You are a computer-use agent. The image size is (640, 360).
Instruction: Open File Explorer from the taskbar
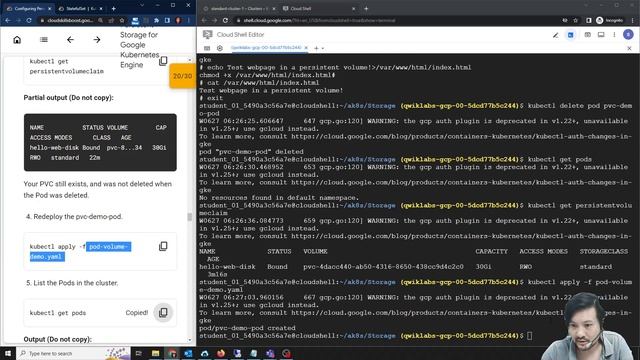click(x=156, y=353)
